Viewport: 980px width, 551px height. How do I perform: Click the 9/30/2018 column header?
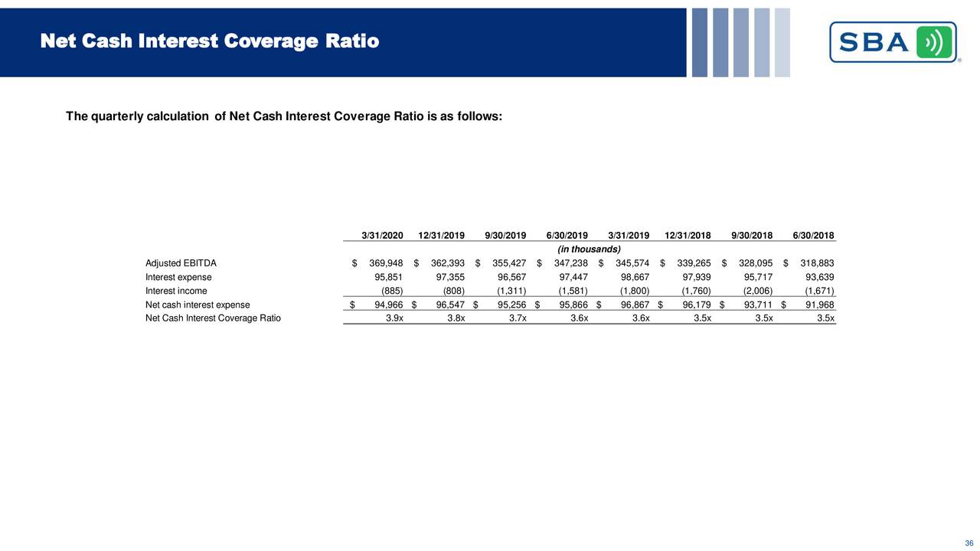(752, 235)
